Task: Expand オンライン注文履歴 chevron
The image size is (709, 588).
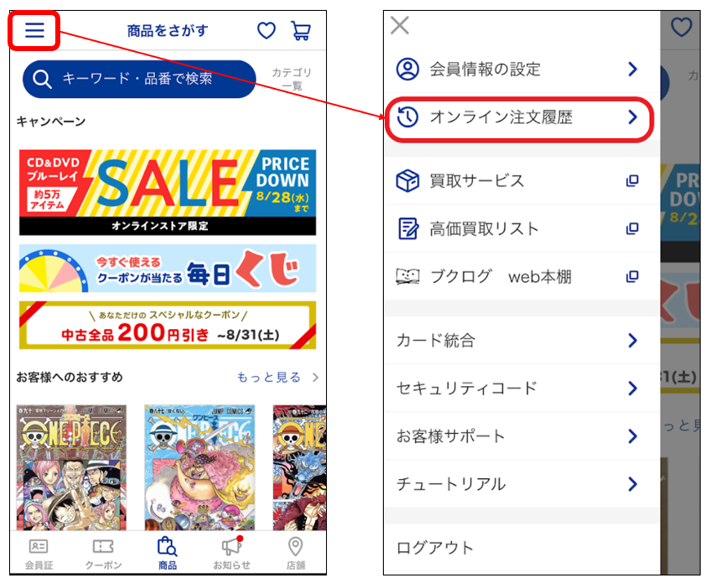Action: (633, 117)
